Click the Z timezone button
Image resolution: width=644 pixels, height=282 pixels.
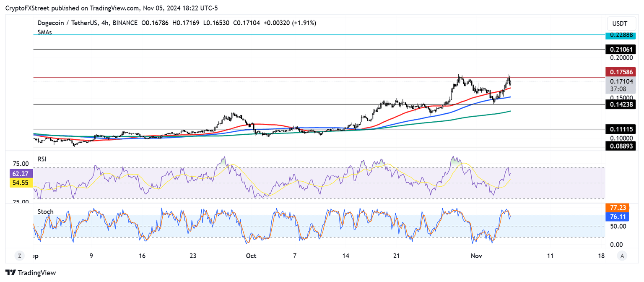click(19, 256)
